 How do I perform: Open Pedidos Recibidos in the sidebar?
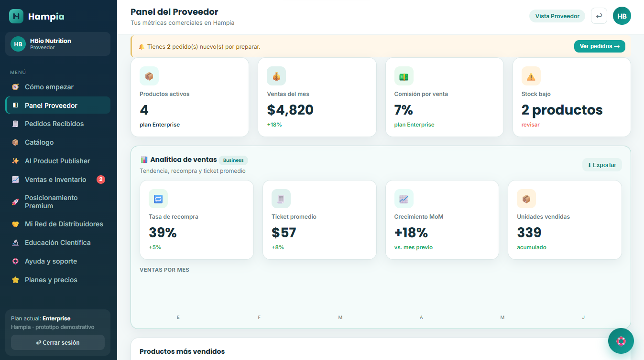coord(58,124)
